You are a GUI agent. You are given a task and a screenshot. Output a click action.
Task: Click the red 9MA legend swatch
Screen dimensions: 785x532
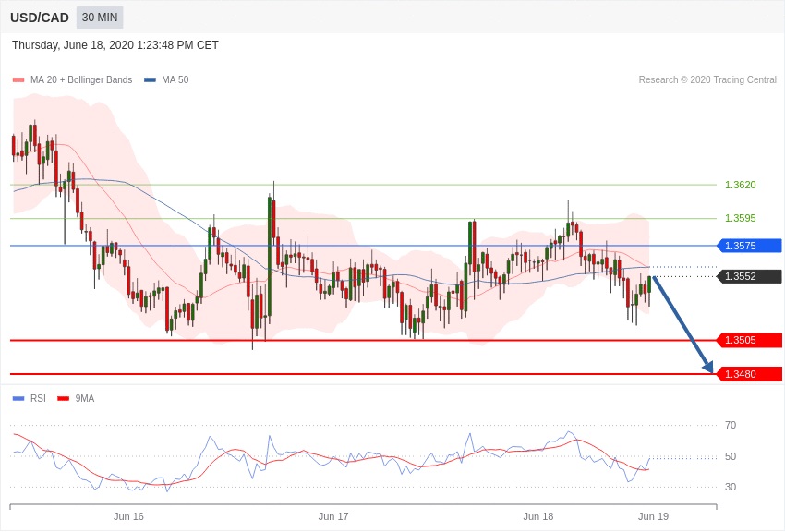(63, 398)
